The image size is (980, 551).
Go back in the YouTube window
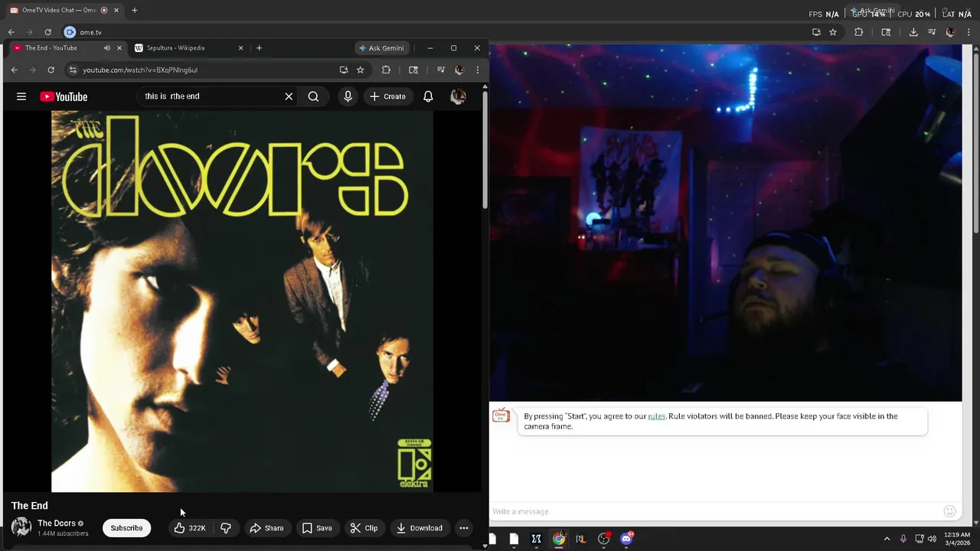click(x=14, y=70)
